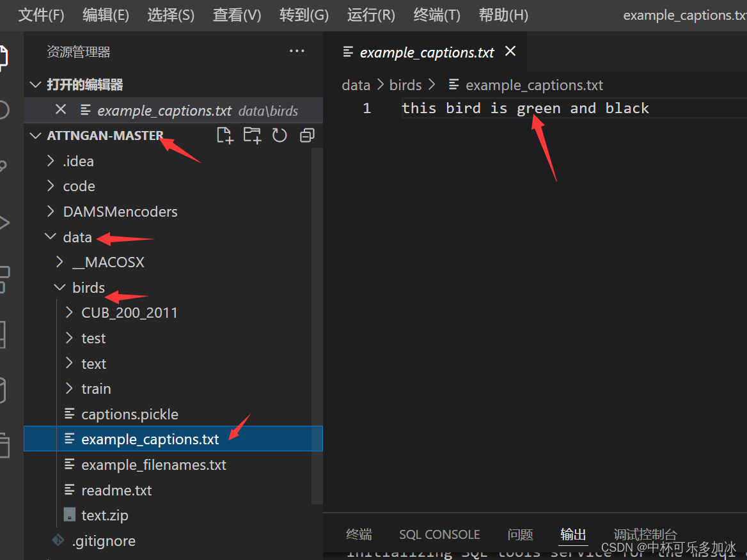
Task: Click the Extensions activity bar icon
Action: (x=4, y=279)
